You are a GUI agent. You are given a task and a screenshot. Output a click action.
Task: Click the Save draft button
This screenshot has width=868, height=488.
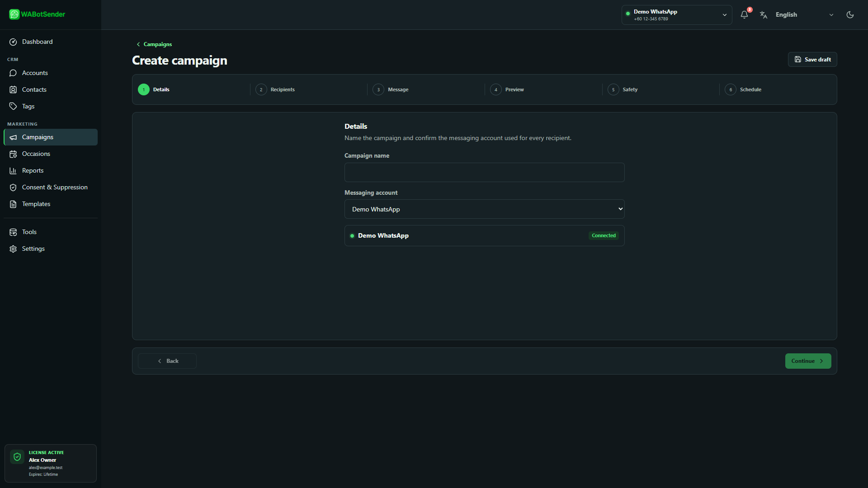(x=812, y=60)
